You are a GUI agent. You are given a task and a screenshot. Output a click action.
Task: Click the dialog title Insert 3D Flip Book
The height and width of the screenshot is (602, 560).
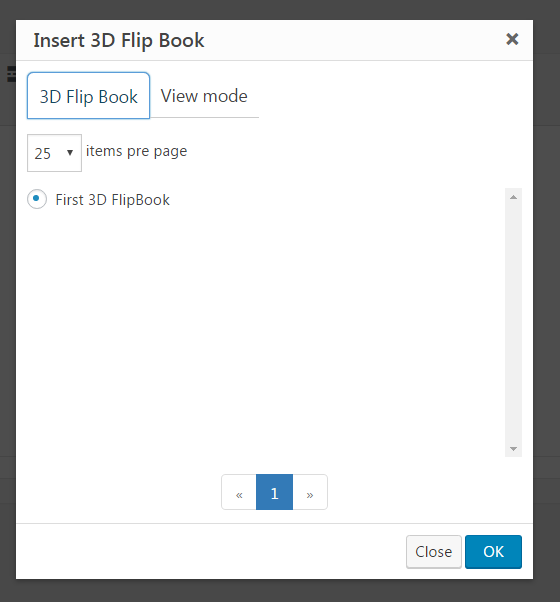coord(119,40)
